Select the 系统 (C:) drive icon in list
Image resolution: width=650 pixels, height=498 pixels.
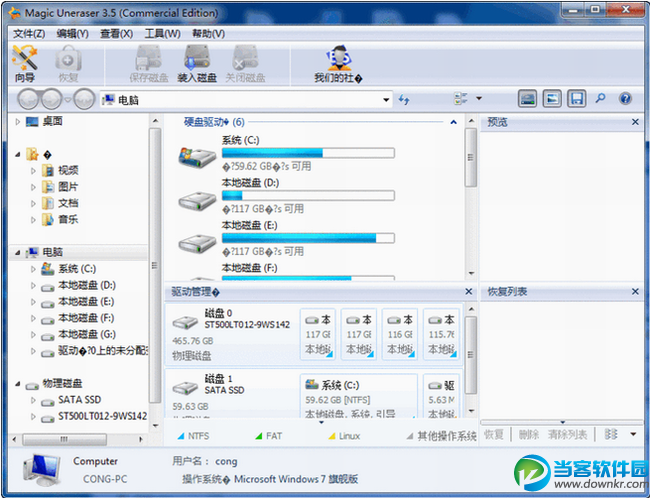tap(197, 157)
